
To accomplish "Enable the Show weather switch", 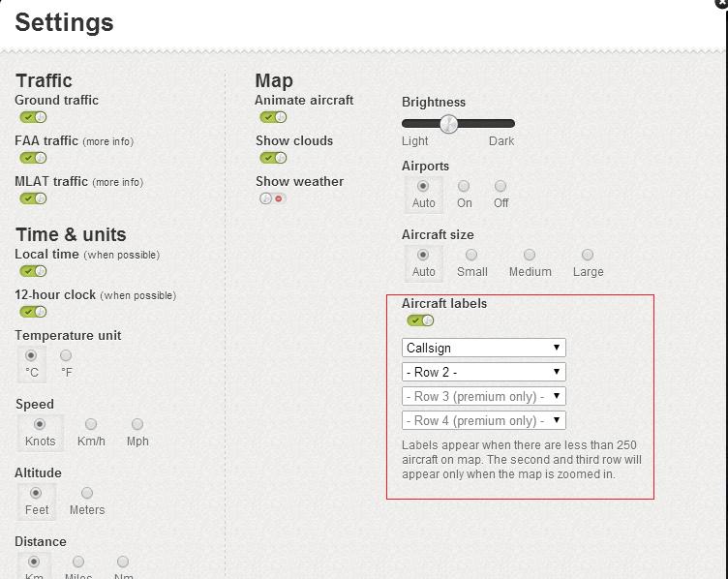I will click(x=272, y=198).
